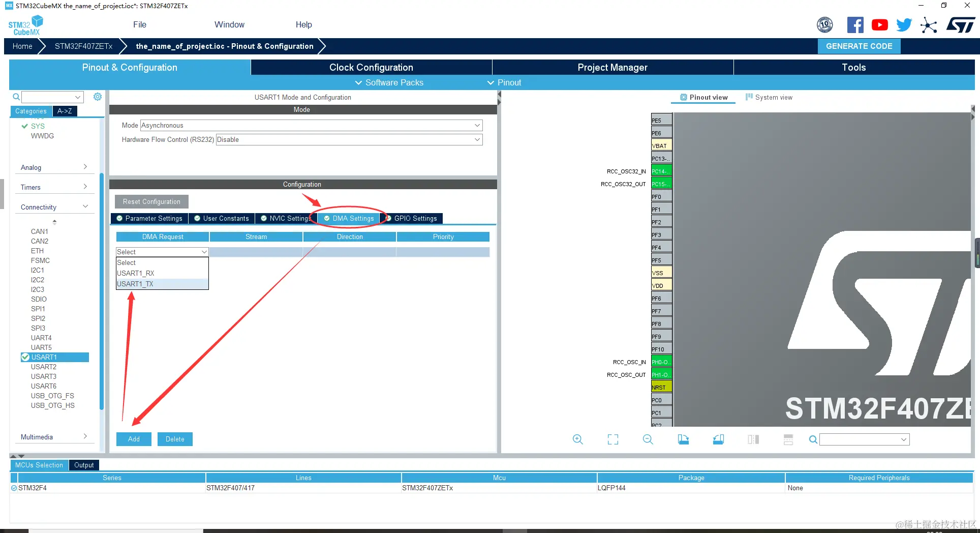Viewport: 980px width, 533px height.
Task: Click the category search magnifier icon
Action: point(16,97)
